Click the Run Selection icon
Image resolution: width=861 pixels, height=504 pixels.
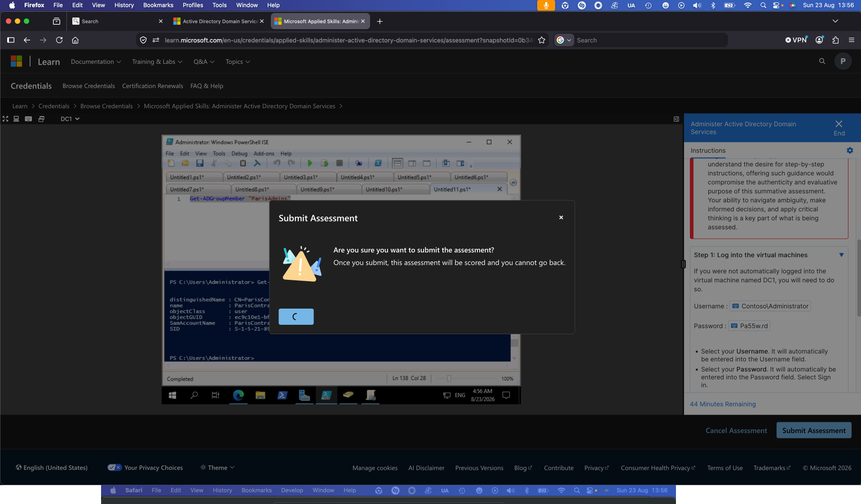tap(325, 164)
